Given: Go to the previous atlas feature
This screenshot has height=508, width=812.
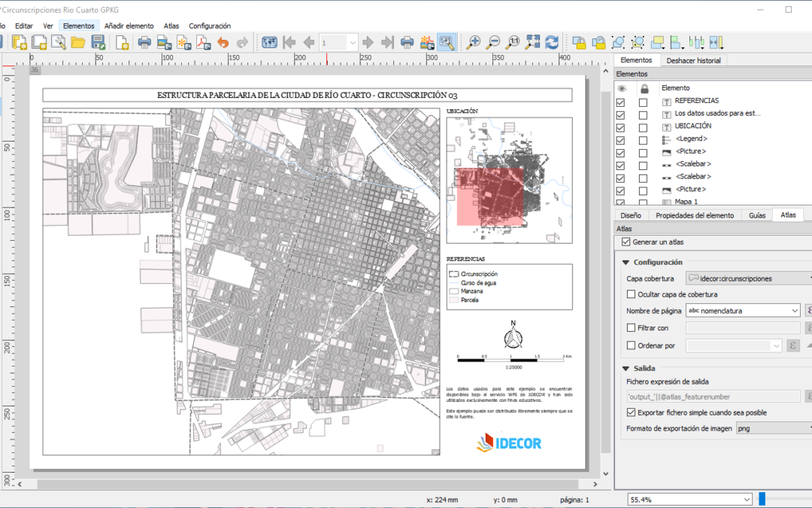Looking at the screenshot, I should click(309, 42).
